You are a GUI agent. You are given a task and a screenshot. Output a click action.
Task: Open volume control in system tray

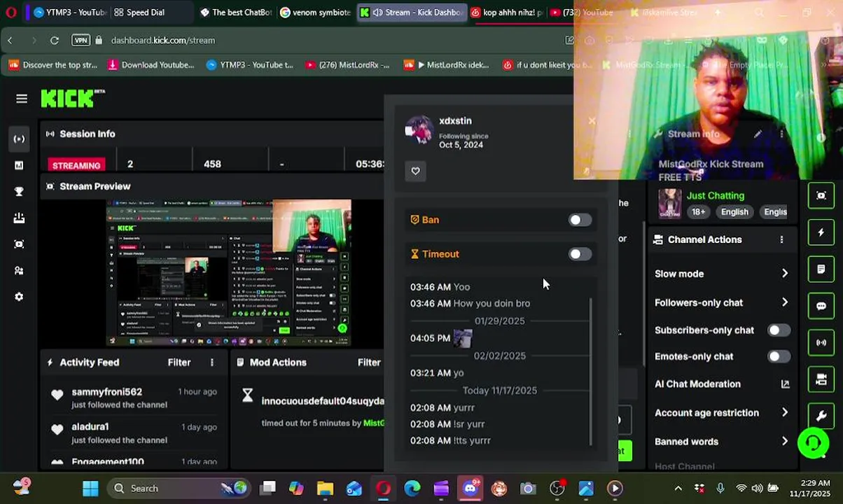click(758, 489)
